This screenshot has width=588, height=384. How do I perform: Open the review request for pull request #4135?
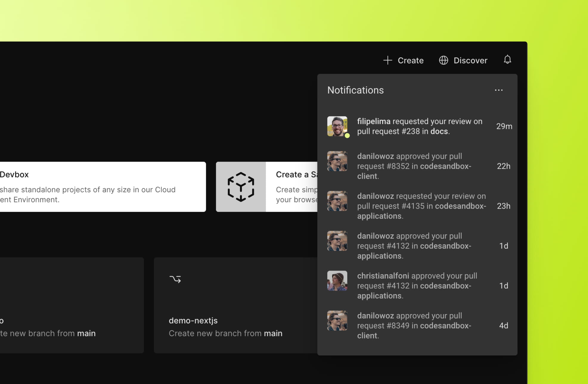coord(417,206)
